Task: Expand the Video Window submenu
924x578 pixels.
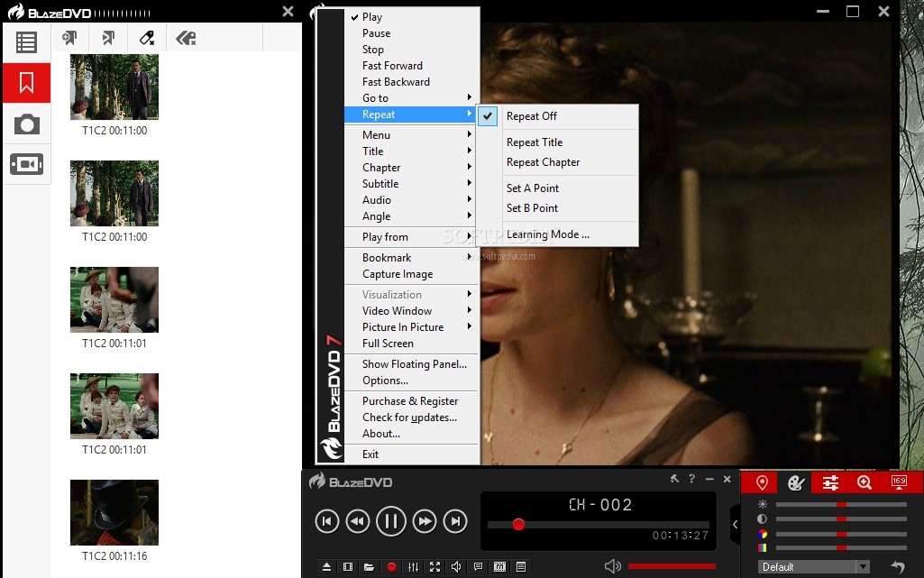Action: (x=411, y=310)
